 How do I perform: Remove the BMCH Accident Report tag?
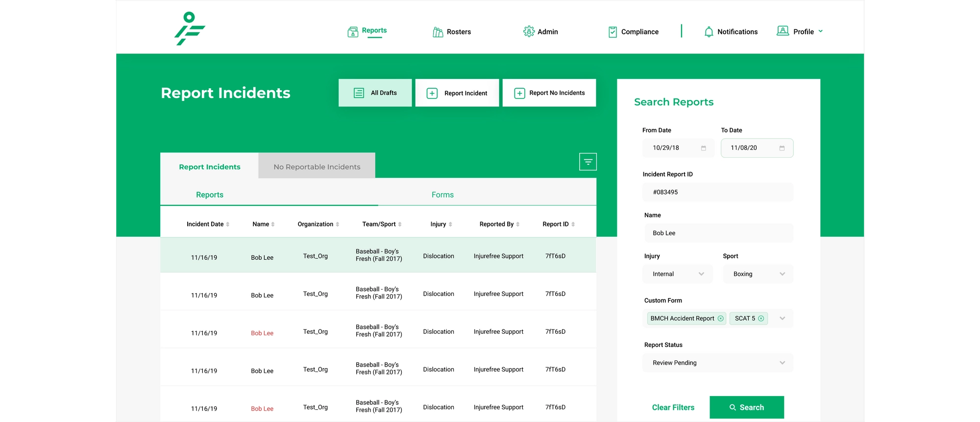(721, 319)
